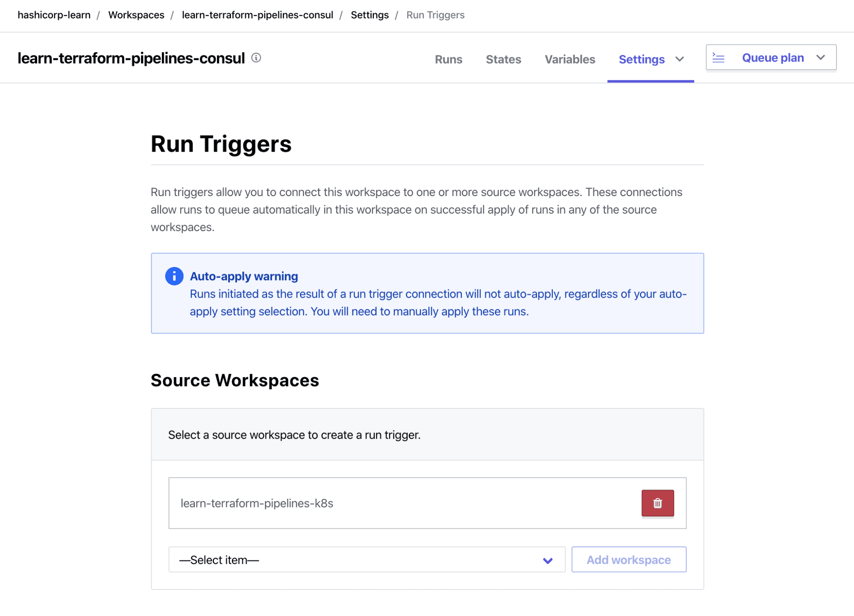Click the Source Workspaces heading
The image size is (854, 616).
pyautogui.click(x=235, y=380)
